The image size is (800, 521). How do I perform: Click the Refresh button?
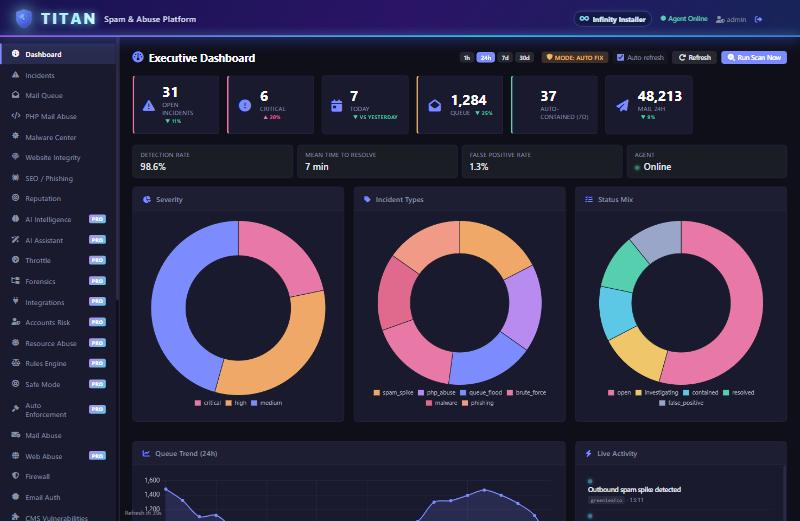[694, 58]
